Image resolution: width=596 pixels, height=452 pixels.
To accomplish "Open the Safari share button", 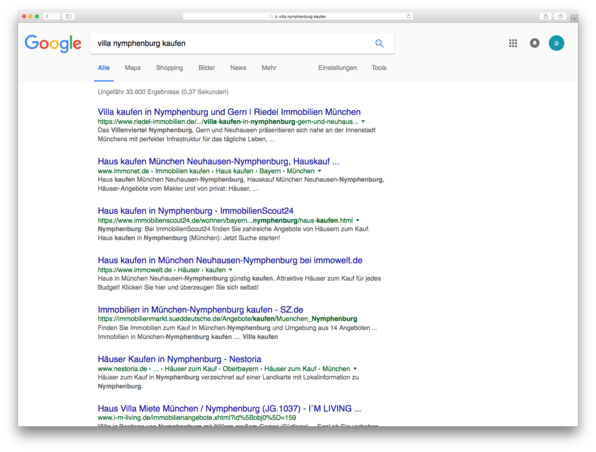I will click(x=545, y=16).
